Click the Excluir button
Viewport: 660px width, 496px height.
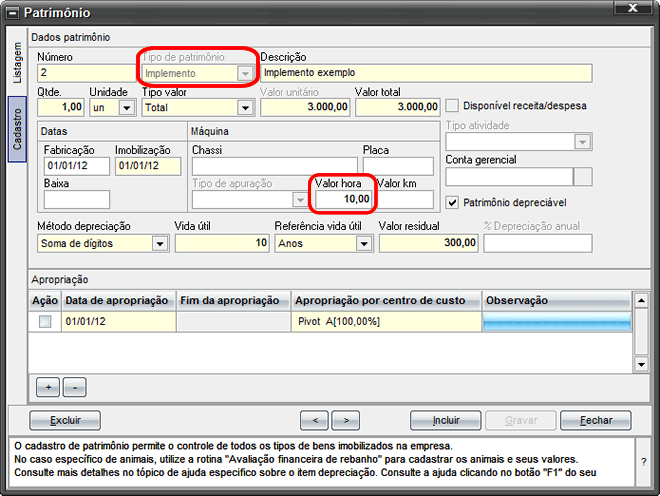click(66, 420)
